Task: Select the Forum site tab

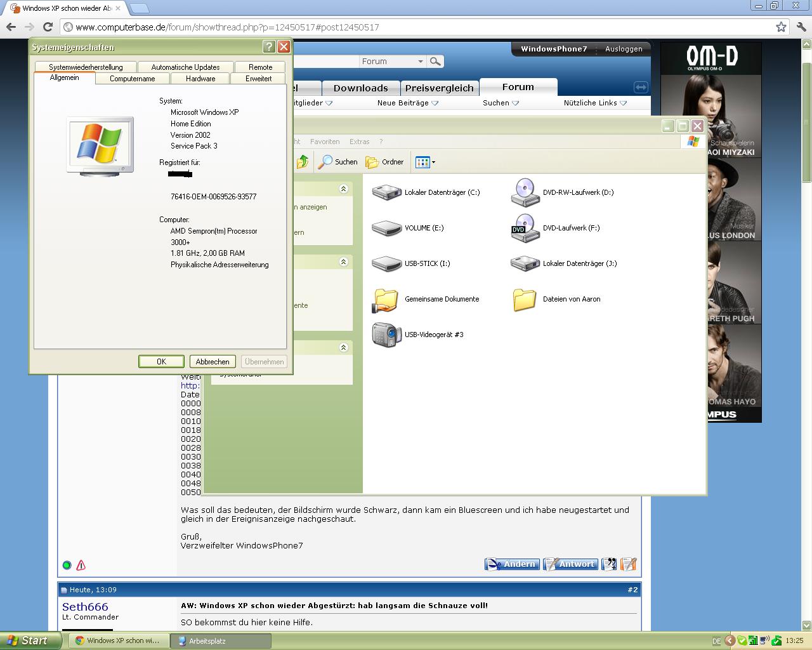Action: [518, 87]
